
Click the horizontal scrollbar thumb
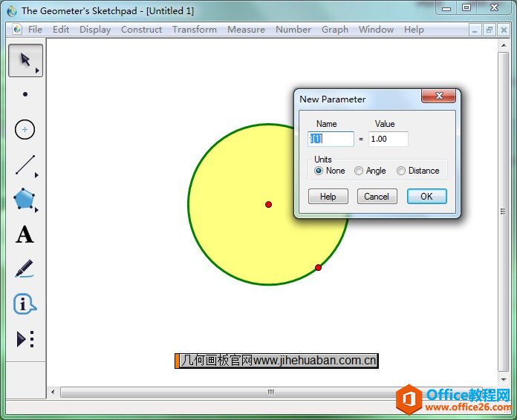click(x=271, y=392)
